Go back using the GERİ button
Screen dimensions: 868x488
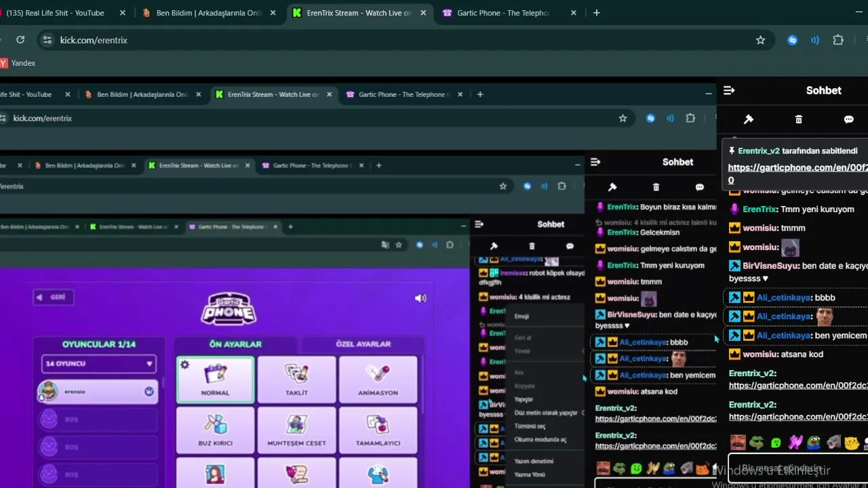pos(54,297)
